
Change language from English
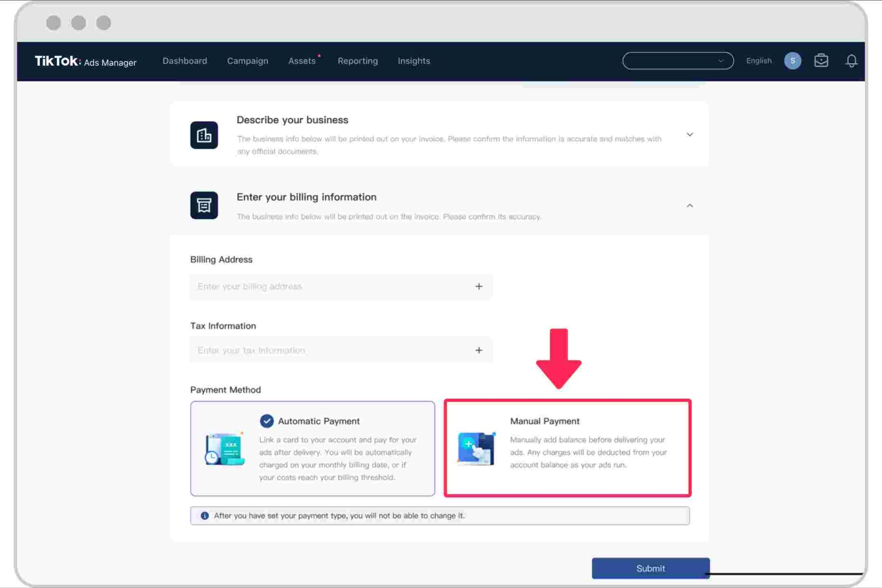pos(759,61)
